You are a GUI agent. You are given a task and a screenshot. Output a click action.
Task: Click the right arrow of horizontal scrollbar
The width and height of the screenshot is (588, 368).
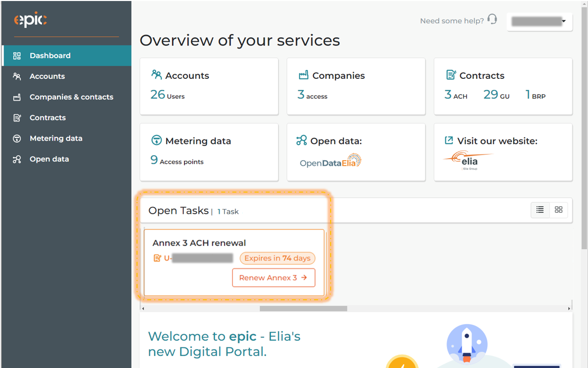pos(569,308)
